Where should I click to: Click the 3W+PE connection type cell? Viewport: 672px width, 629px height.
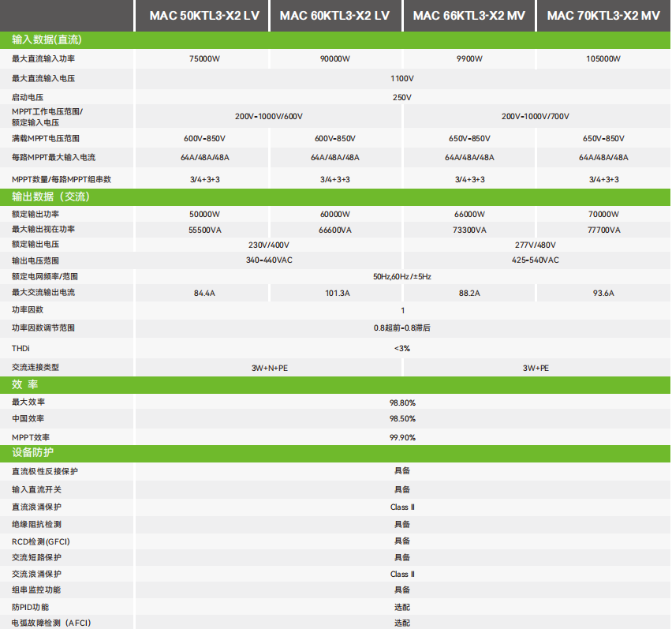(x=536, y=368)
